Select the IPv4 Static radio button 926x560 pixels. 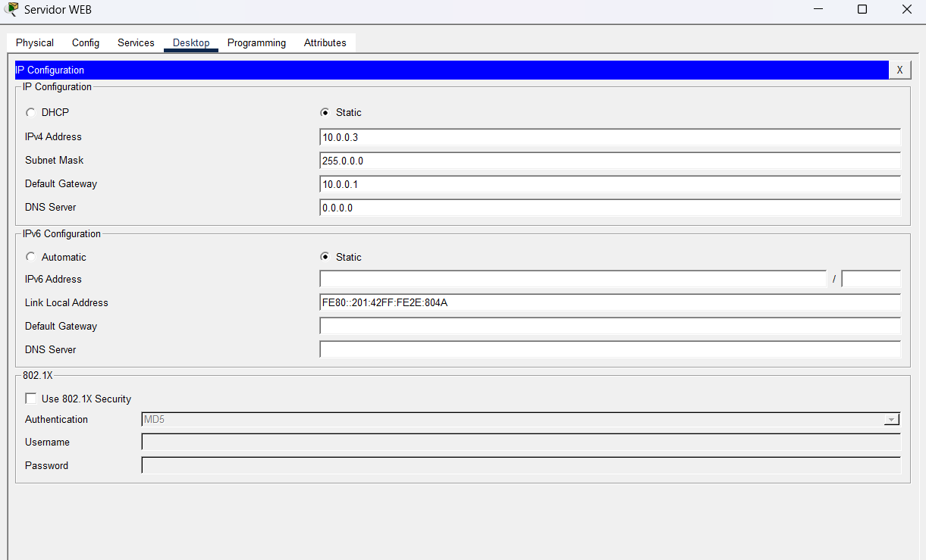click(x=325, y=112)
